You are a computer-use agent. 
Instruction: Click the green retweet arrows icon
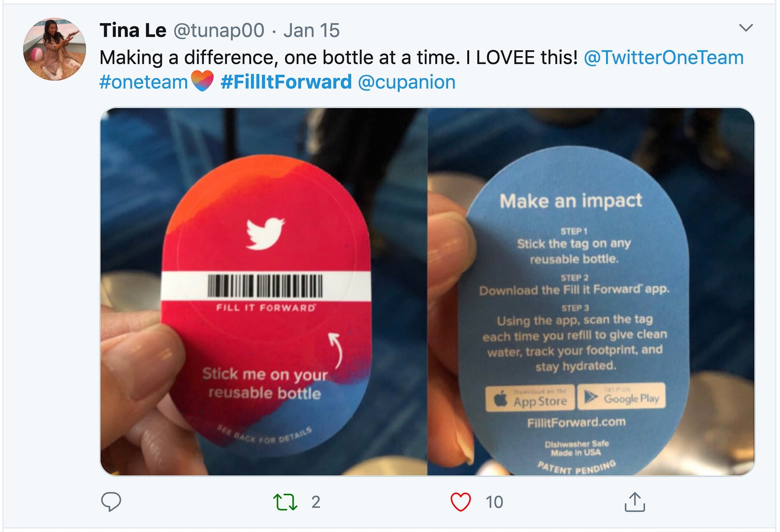tap(285, 502)
